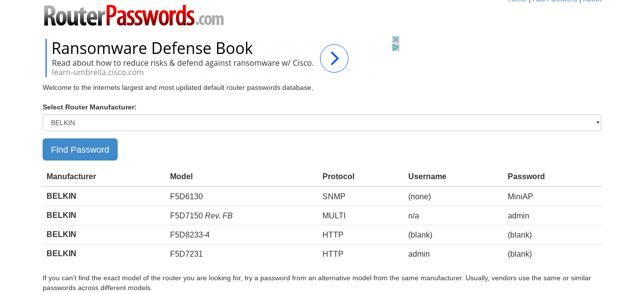Image resolution: width=644 pixels, height=294 pixels.
Task: Click the blue arrow circle in ad
Action: point(334,58)
